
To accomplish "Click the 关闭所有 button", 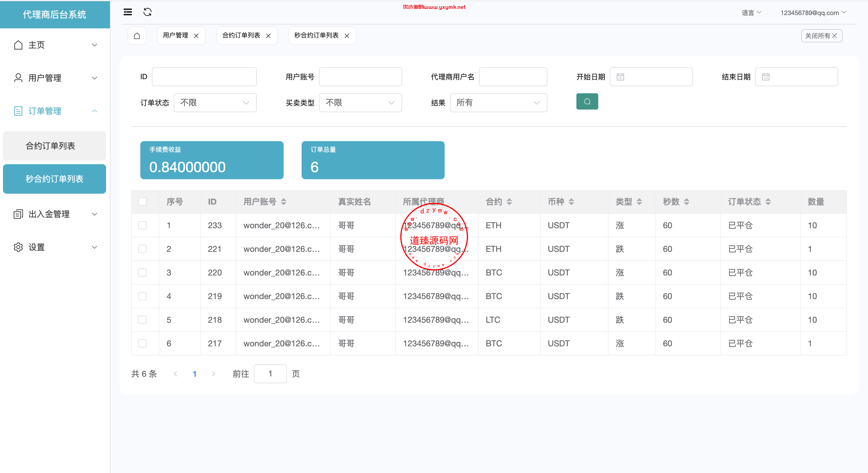I will (822, 36).
